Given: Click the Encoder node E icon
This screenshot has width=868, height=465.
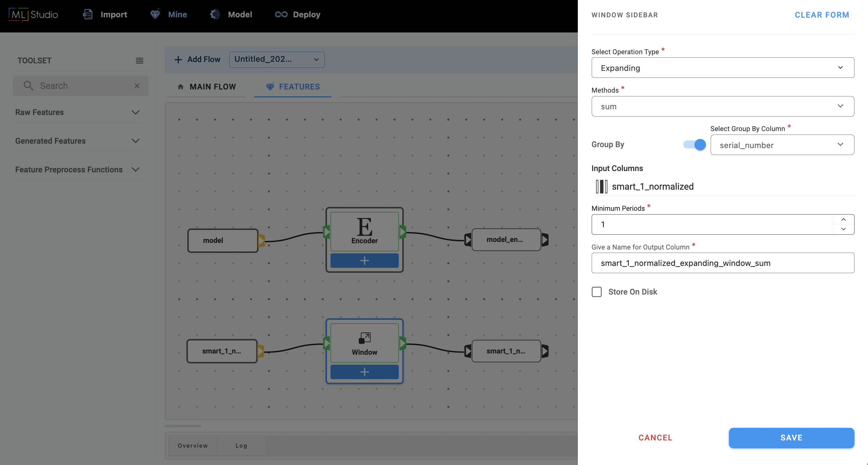Looking at the screenshot, I should click(364, 227).
